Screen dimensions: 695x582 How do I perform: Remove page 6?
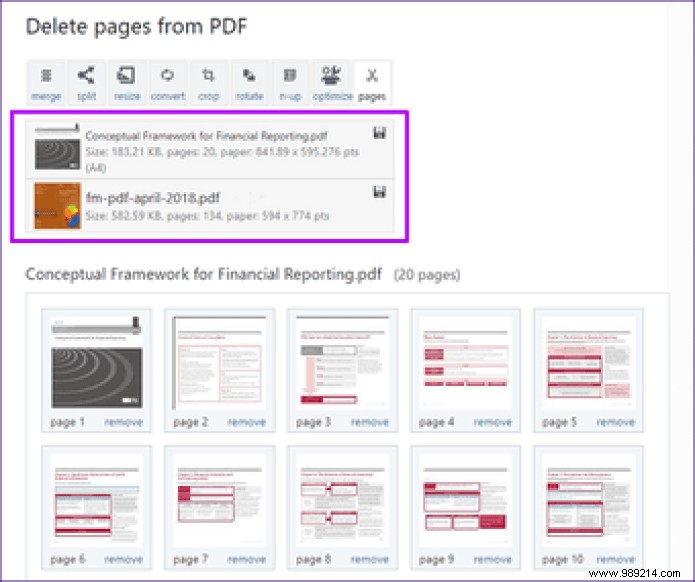[124, 559]
